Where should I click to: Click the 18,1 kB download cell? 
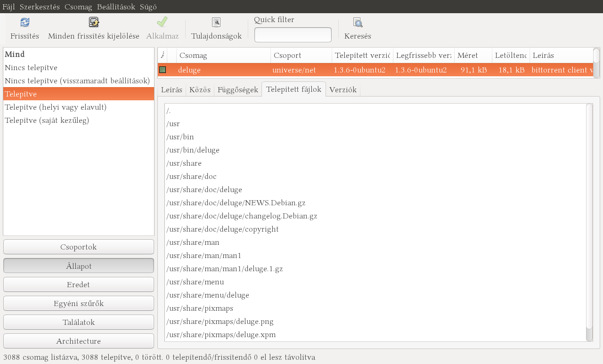pos(511,70)
